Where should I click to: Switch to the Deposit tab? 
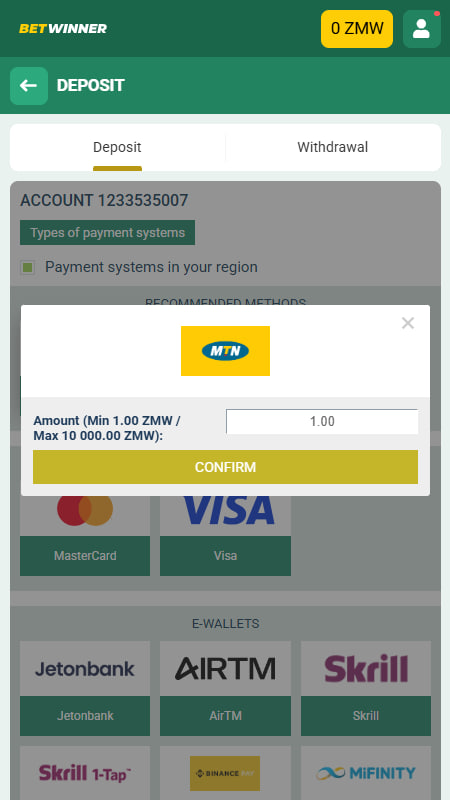click(117, 147)
